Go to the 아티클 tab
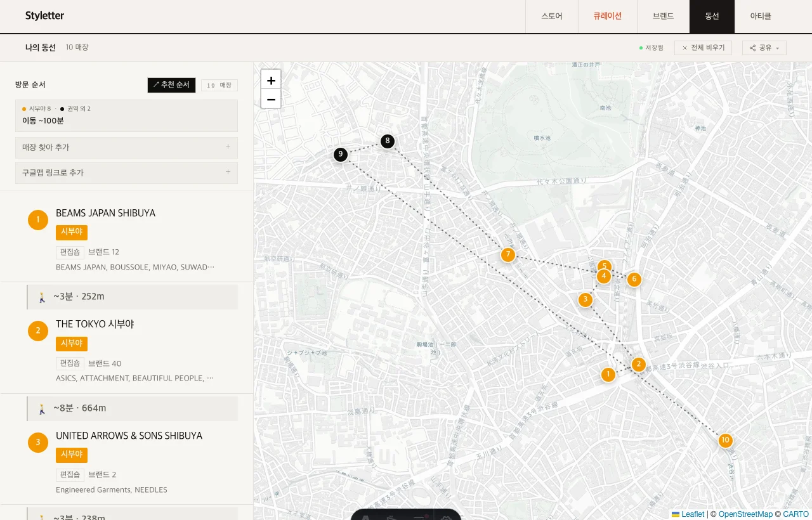812x520 pixels. (x=761, y=16)
